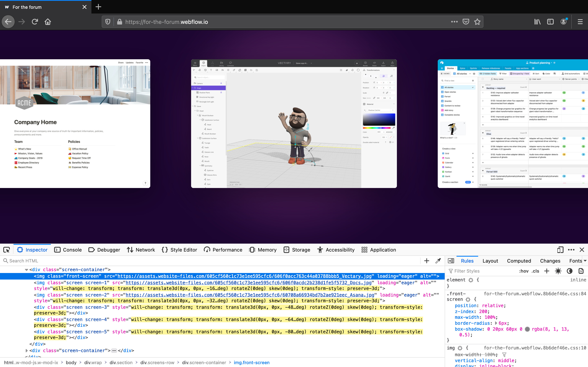Viewport: 588px width, 367px height.
Task: Click the plus icon to create new node
Action: 427,261
